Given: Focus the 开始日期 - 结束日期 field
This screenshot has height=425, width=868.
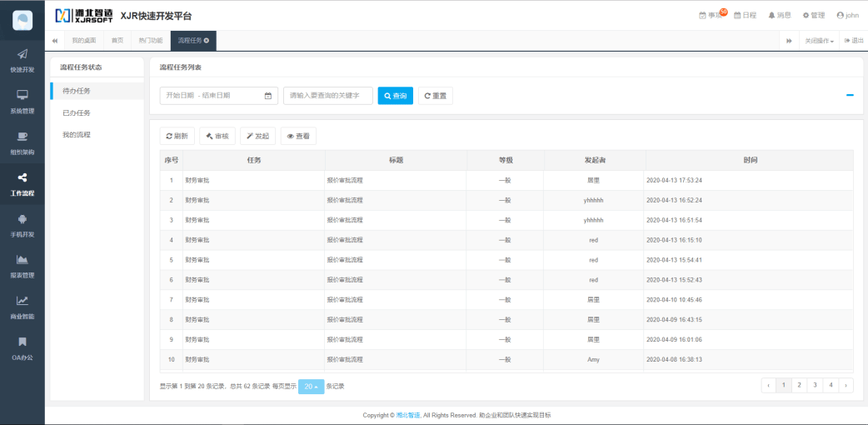Looking at the screenshot, I should point(218,95).
